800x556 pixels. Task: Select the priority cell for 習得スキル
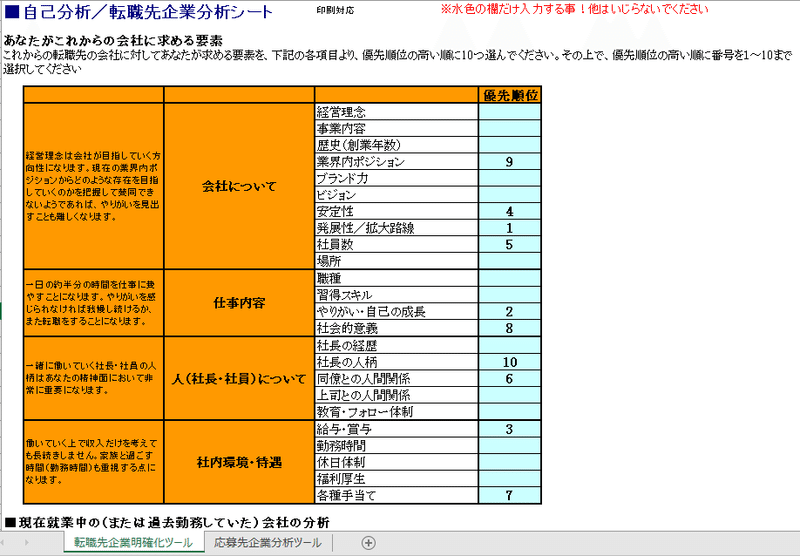coord(510,295)
